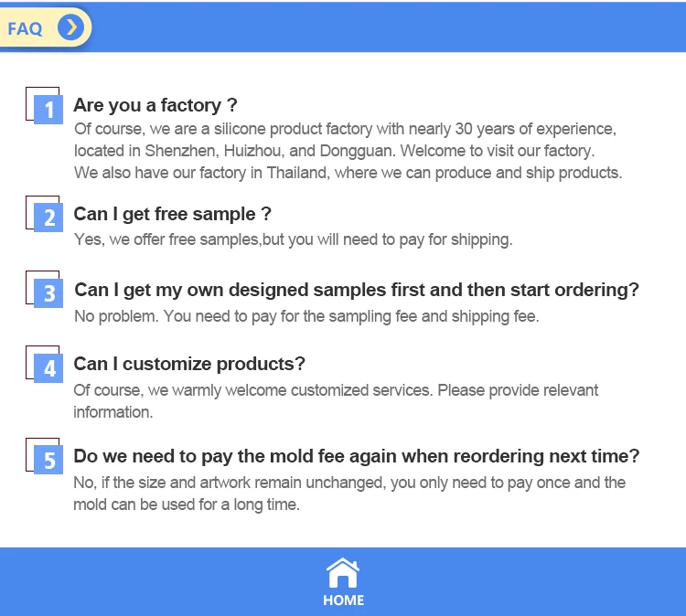Click the number 4 badge icon
686x616 pixels.
point(49,368)
